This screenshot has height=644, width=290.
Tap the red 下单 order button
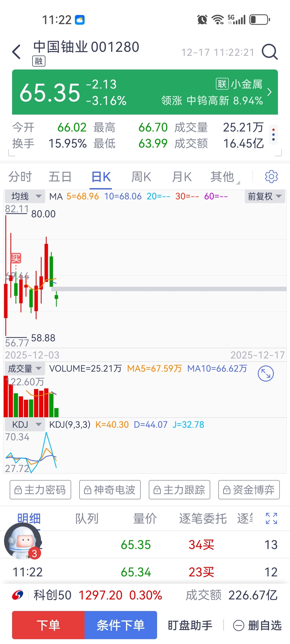[x=48, y=625]
